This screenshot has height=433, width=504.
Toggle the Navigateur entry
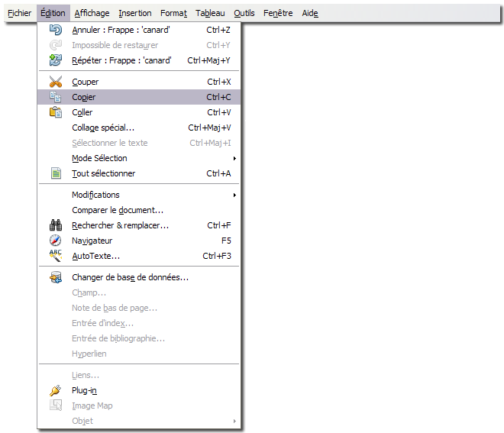coord(139,241)
